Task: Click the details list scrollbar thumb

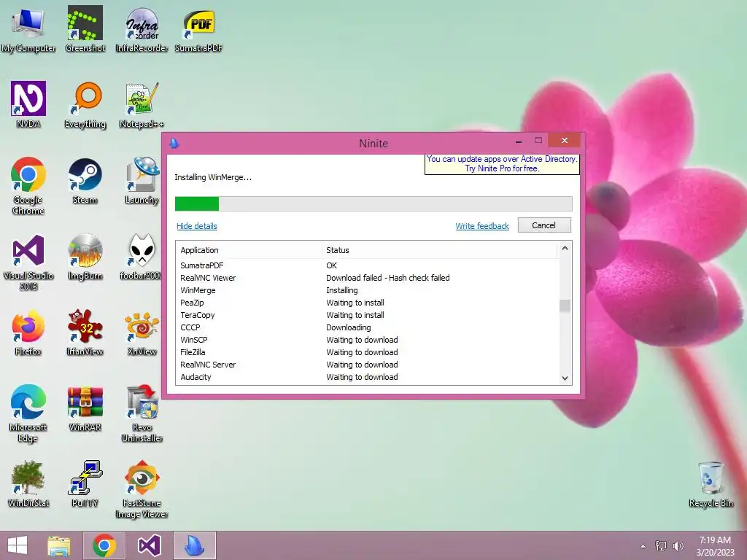Action: coord(565,306)
